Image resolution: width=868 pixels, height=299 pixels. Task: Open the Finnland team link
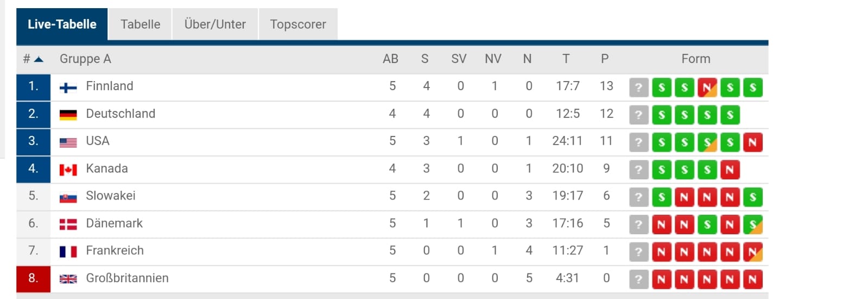point(109,86)
